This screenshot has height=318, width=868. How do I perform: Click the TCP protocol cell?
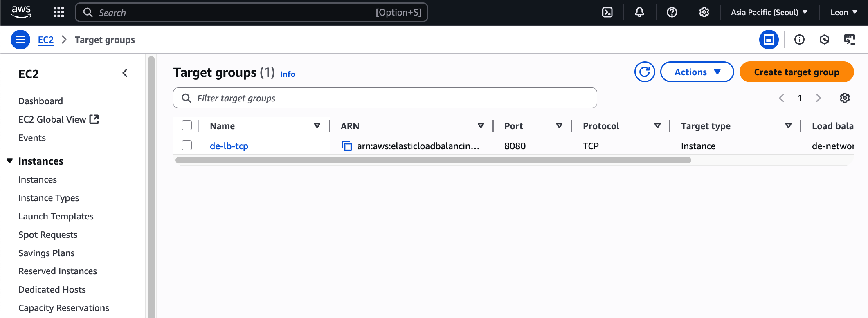(x=591, y=146)
